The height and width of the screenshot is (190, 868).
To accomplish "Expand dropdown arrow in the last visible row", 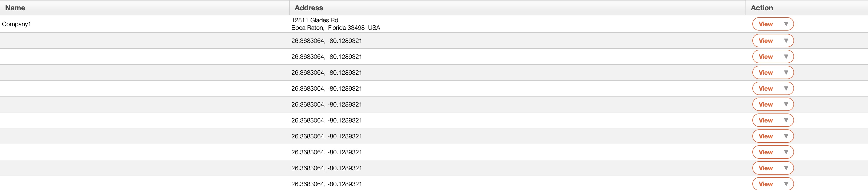I will pyautogui.click(x=786, y=184).
